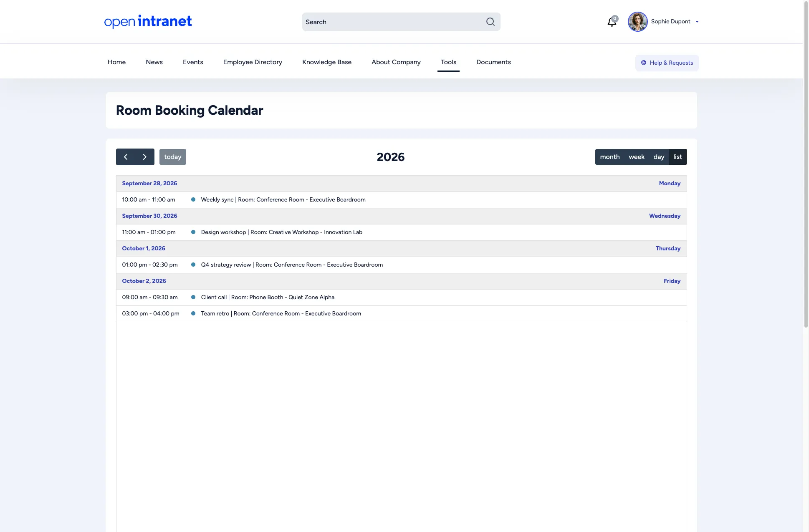Click the Thursday day label
The image size is (809, 532).
(668, 249)
